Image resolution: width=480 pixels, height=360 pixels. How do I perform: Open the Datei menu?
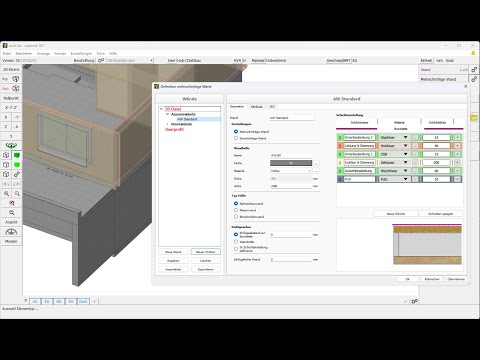click(7, 53)
